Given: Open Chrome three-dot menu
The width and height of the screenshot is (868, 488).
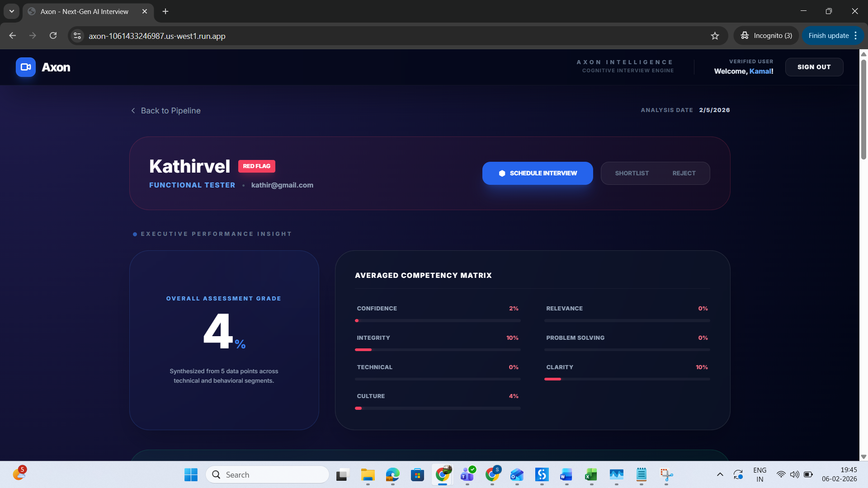Looking at the screenshot, I should click(856, 36).
